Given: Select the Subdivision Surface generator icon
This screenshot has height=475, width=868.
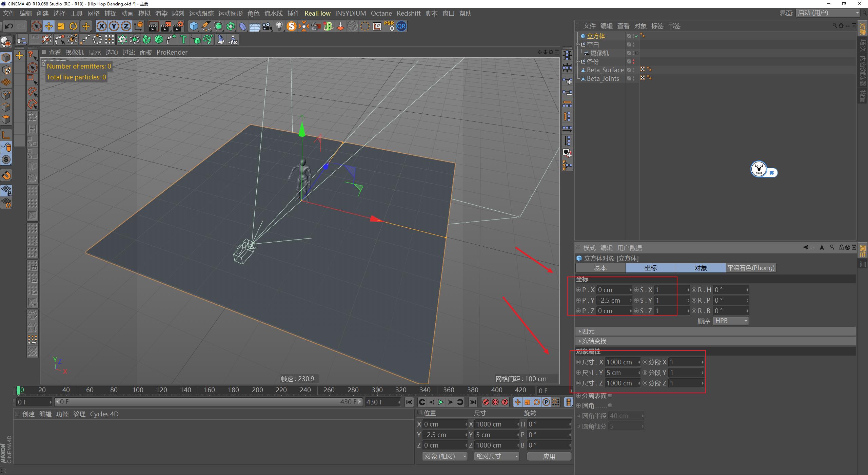Looking at the screenshot, I should [x=218, y=26].
